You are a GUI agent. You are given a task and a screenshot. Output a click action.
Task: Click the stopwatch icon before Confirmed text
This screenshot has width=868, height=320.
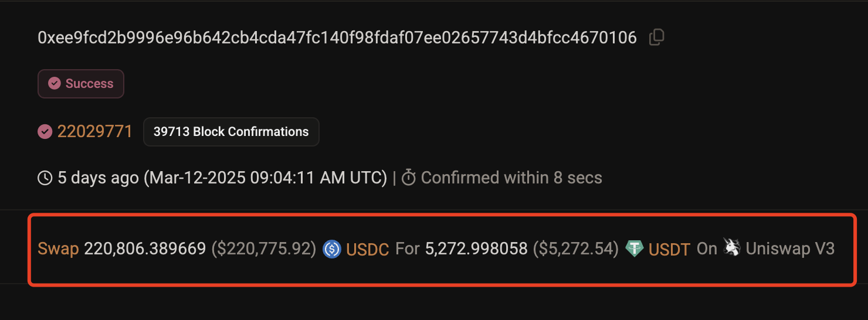pyautogui.click(x=409, y=178)
